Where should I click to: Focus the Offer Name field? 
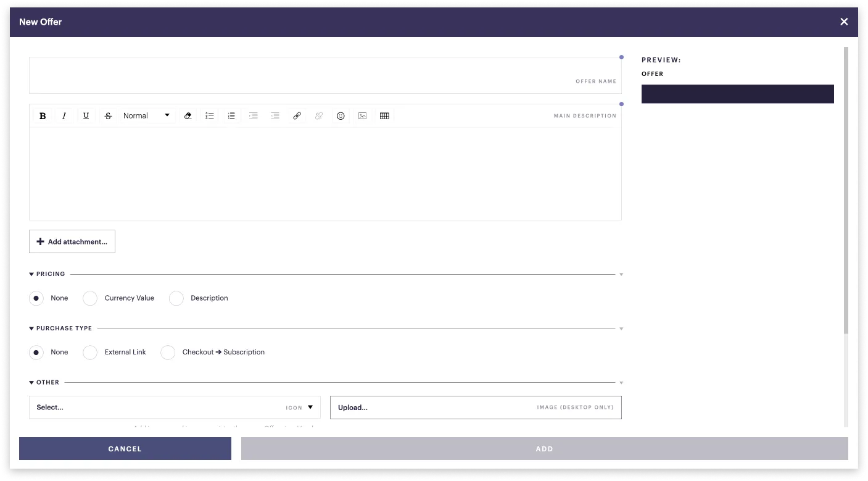(x=325, y=75)
